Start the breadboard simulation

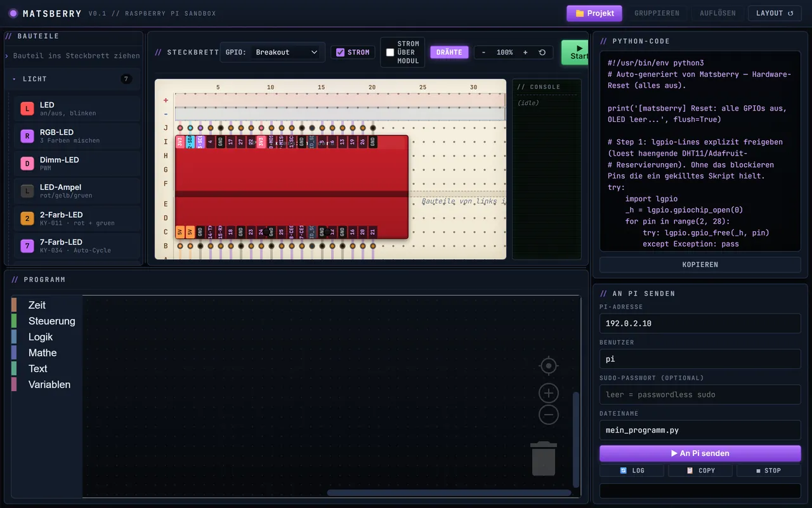[x=575, y=52]
